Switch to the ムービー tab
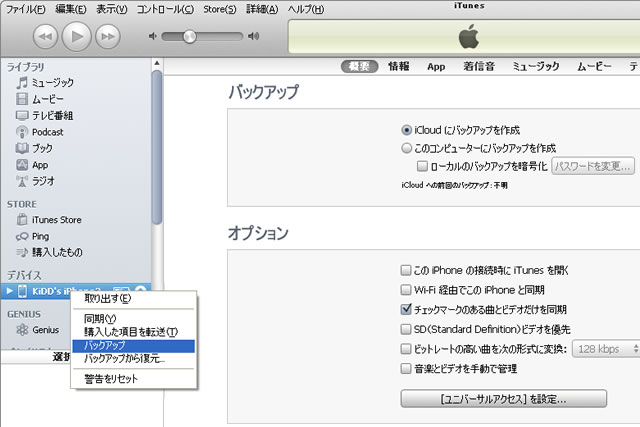The height and width of the screenshot is (427, 640). click(594, 67)
